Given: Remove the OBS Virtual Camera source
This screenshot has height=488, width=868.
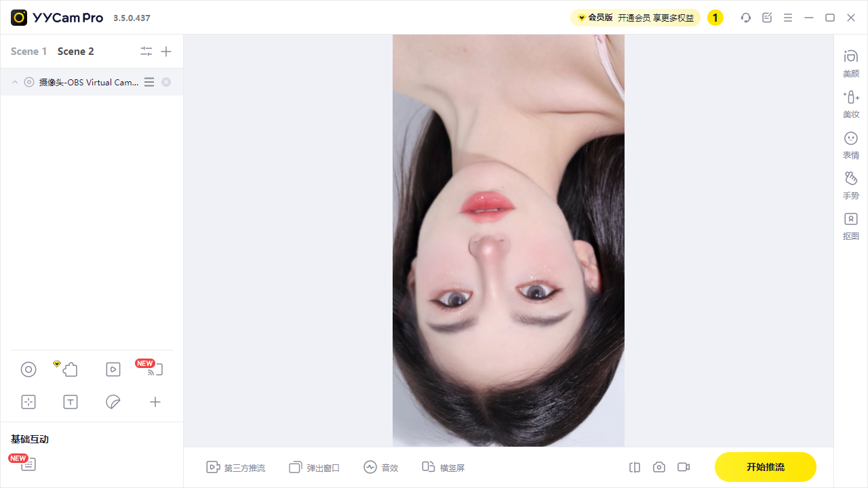Looking at the screenshot, I should click(x=166, y=82).
